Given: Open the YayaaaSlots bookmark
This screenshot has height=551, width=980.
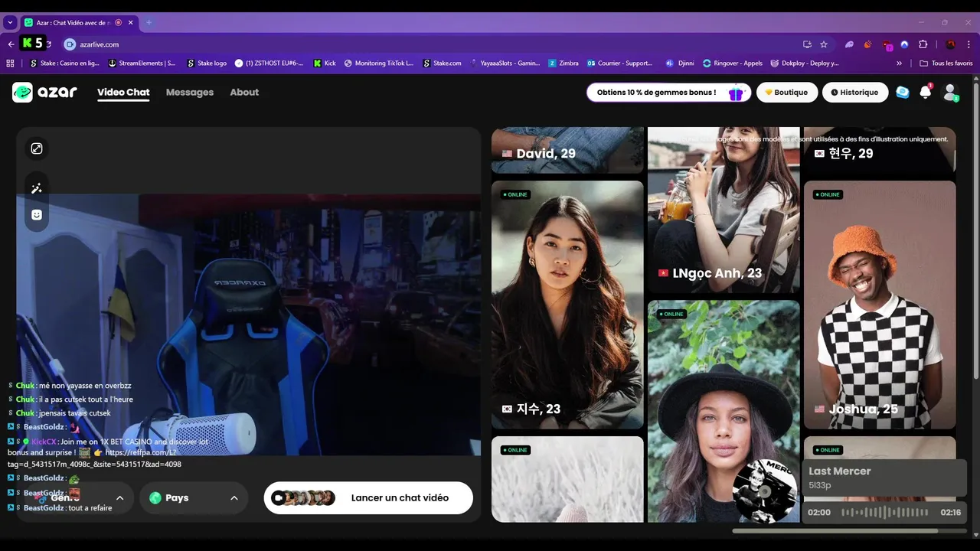Looking at the screenshot, I should pos(505,64).
